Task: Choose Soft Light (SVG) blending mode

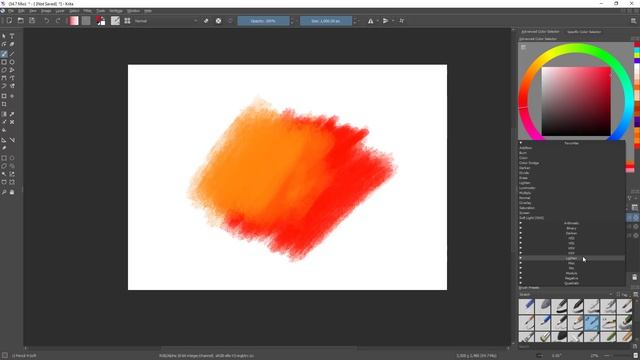Action: pyautogui.click(x=571, y=218)
